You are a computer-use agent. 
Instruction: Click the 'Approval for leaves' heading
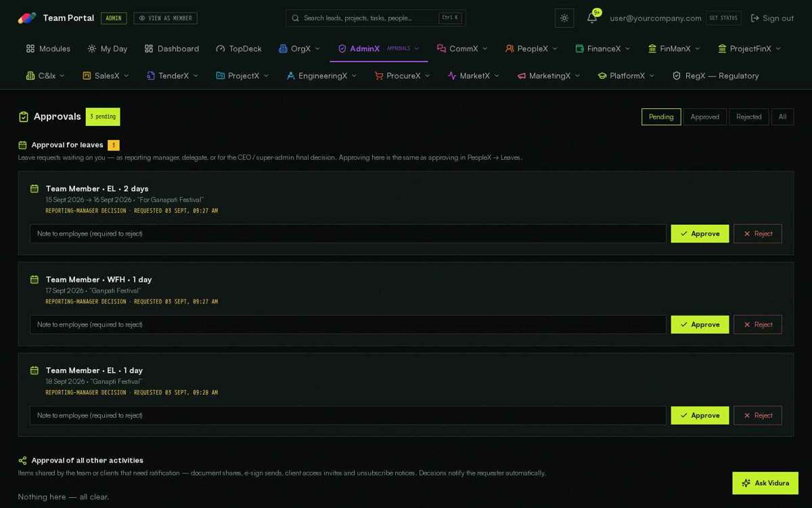[67, 145]
